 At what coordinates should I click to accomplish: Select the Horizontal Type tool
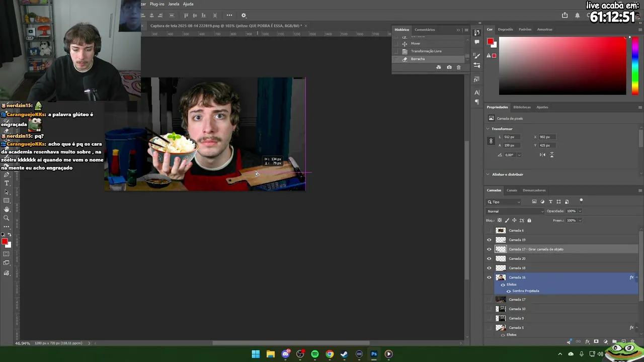pos(7,184)
